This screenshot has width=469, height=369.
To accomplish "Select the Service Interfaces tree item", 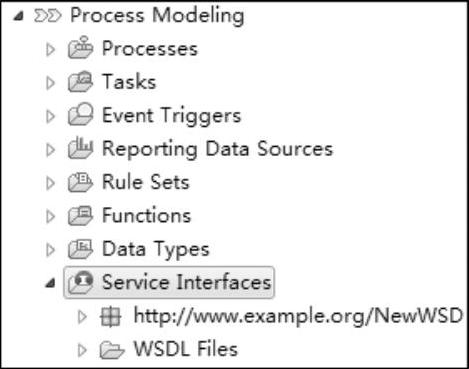I will (x=169, y=282).
